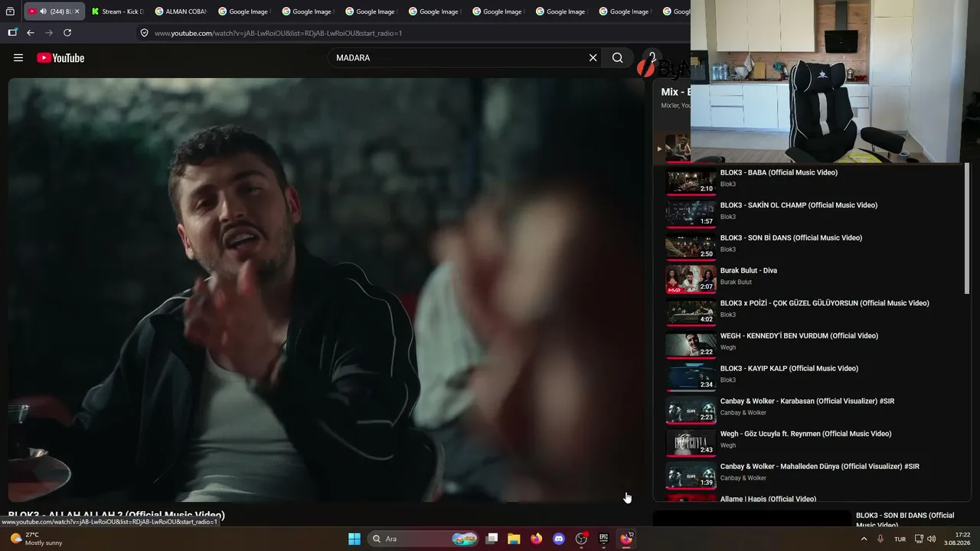
Task: Select the (244) BL YouTube tab
Action: tap(54, 11)
